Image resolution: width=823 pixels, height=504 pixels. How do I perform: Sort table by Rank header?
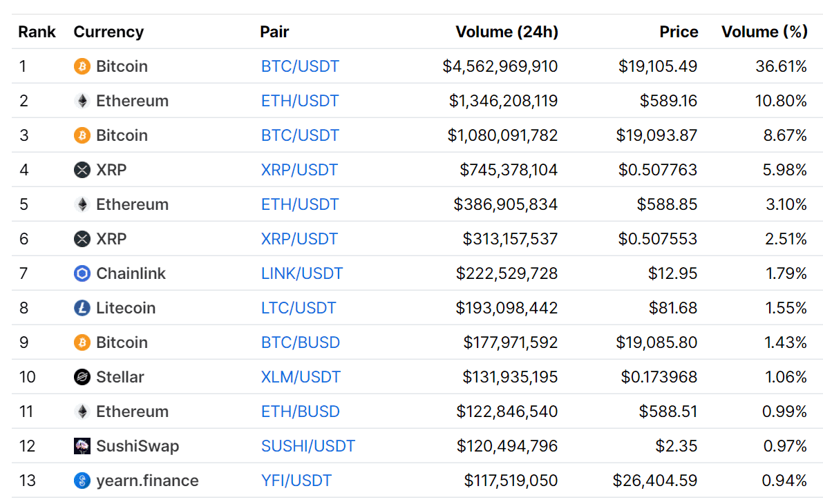click(x=37, y=32)
